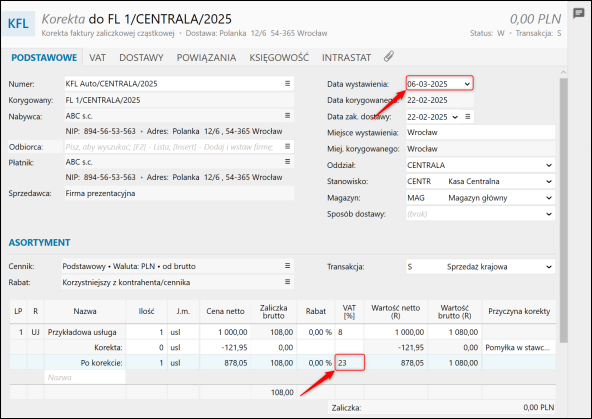Click the Miejsce wystawienia Wrocław field
This screenshot has width=592, height=419.
tap(480, 132)
